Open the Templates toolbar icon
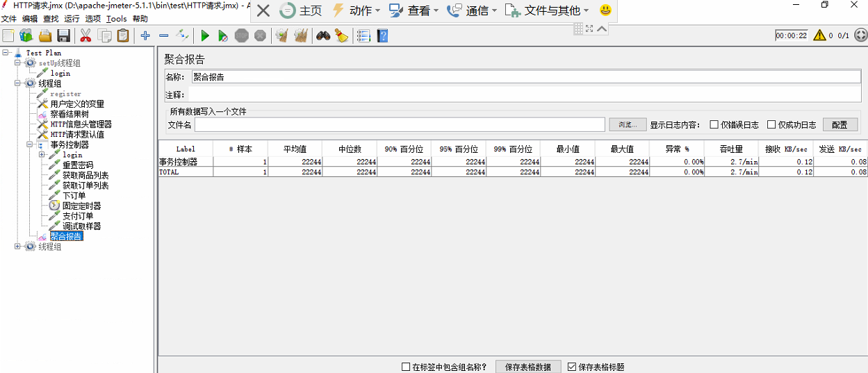The width and height of the screenshot is (868, 373). tap(26, 35)
